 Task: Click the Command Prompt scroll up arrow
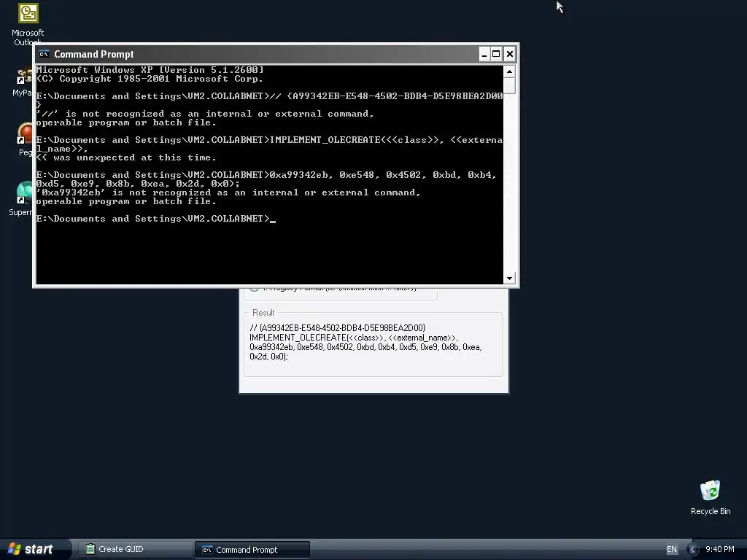509,72
